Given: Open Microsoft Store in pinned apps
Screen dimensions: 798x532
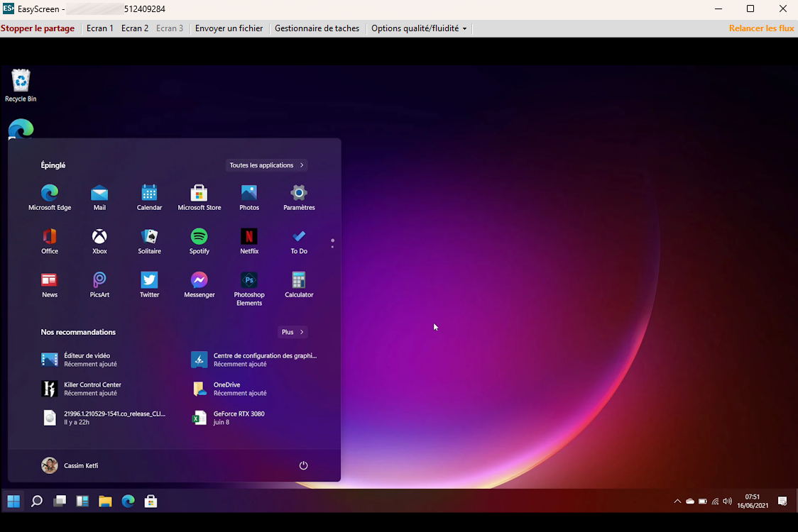Looking at the screenshot, I should [199, 197].
